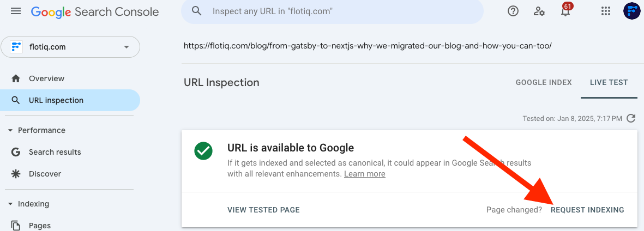Click the green check status icon

tap(203, 151)
